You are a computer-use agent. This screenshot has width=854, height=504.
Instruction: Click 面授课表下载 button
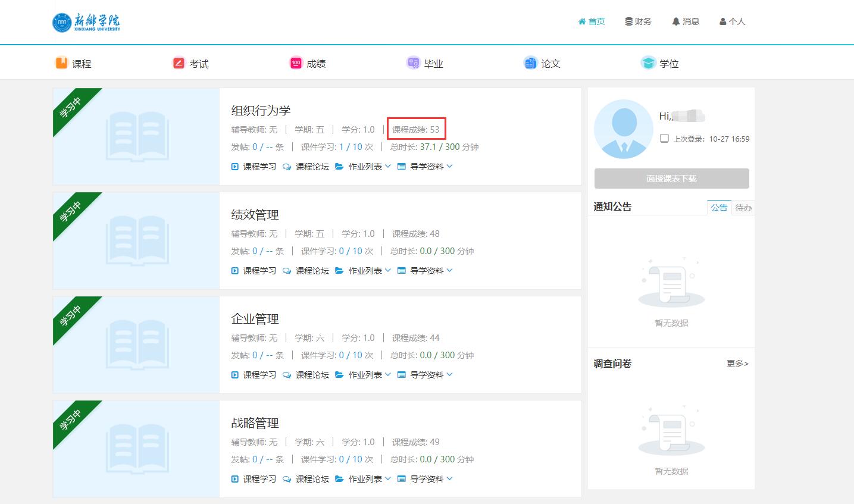pyautogui.click(x=671, y=179)
